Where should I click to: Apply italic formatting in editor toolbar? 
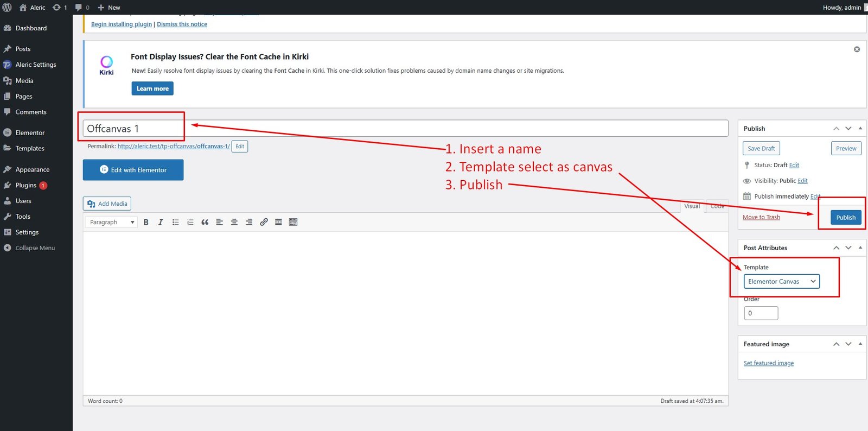[161, 222]
